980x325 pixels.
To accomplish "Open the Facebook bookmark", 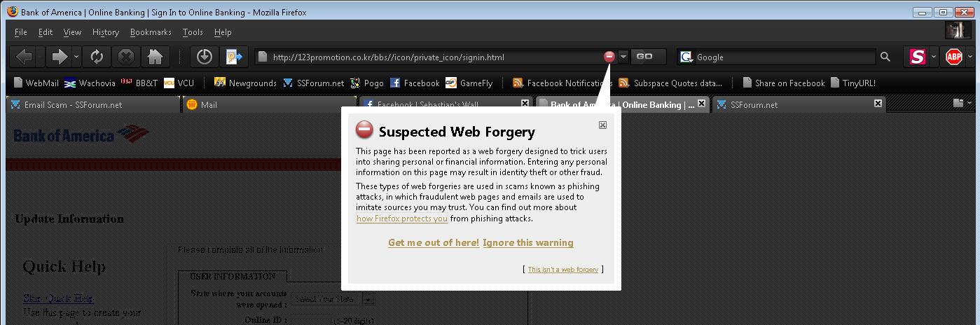I will (x=415, y=83).
